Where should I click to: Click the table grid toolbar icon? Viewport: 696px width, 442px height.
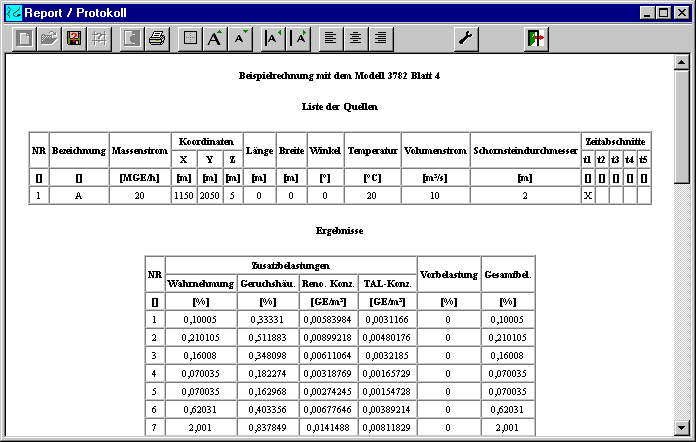(x=99, y=39)
